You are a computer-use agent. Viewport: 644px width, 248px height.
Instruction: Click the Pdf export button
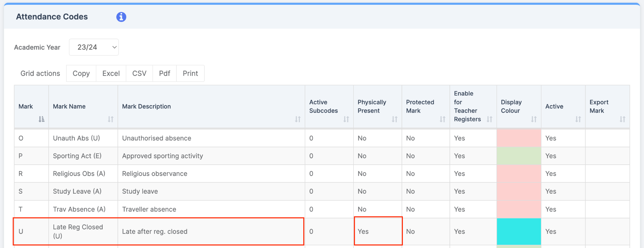click(165, 73)
